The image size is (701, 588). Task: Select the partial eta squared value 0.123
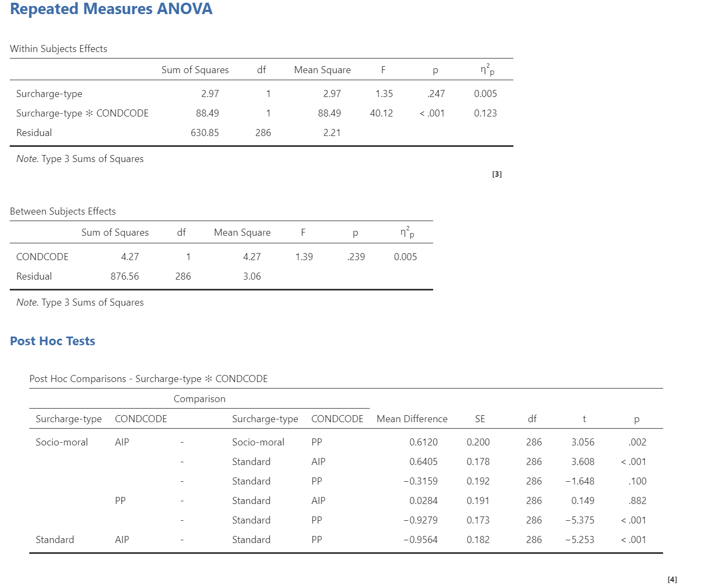tap(485, 113)
